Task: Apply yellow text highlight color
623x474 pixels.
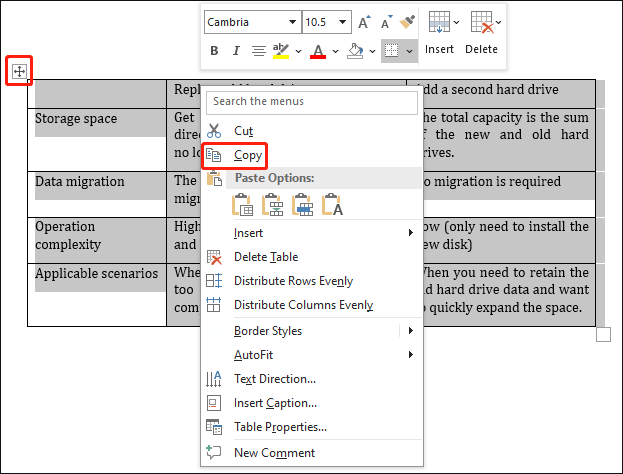Action: coord(281,51)
